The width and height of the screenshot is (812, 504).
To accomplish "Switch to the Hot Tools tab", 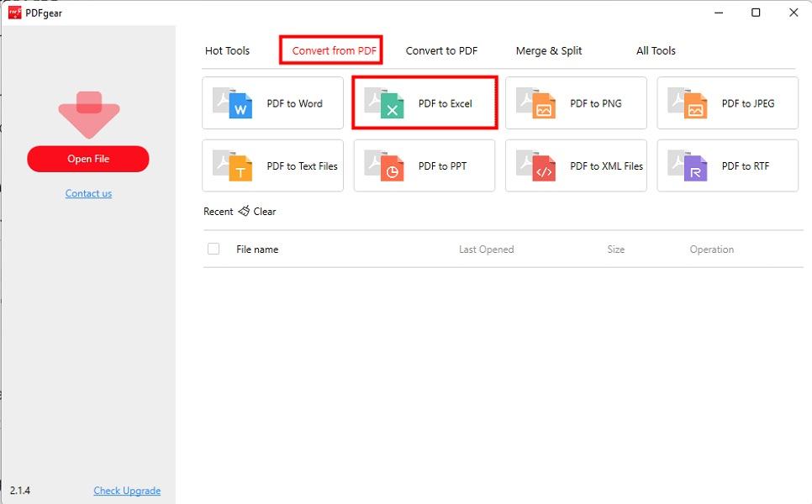I will click(x=227, y=50).
